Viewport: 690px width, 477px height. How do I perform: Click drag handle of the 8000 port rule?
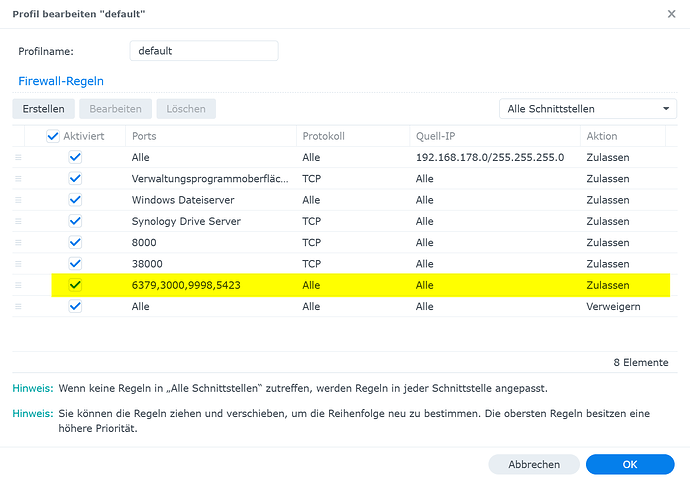point(18,242)
